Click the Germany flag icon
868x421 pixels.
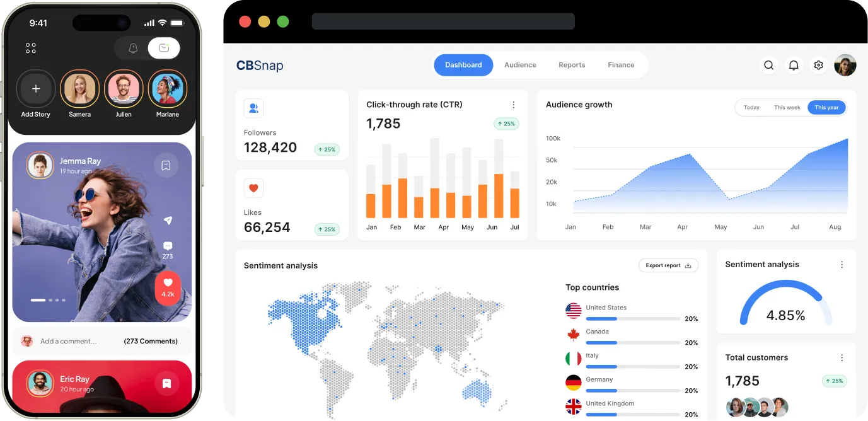tap(573, 383)
